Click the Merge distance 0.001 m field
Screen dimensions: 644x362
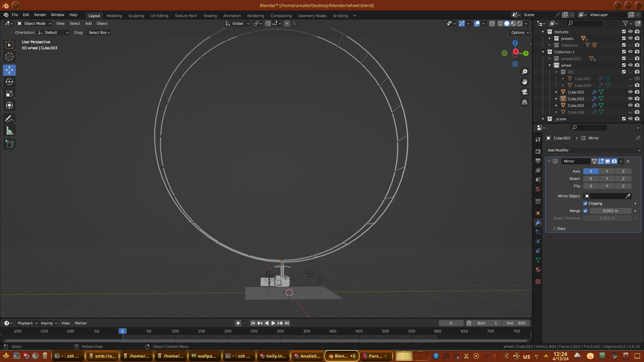610,211
